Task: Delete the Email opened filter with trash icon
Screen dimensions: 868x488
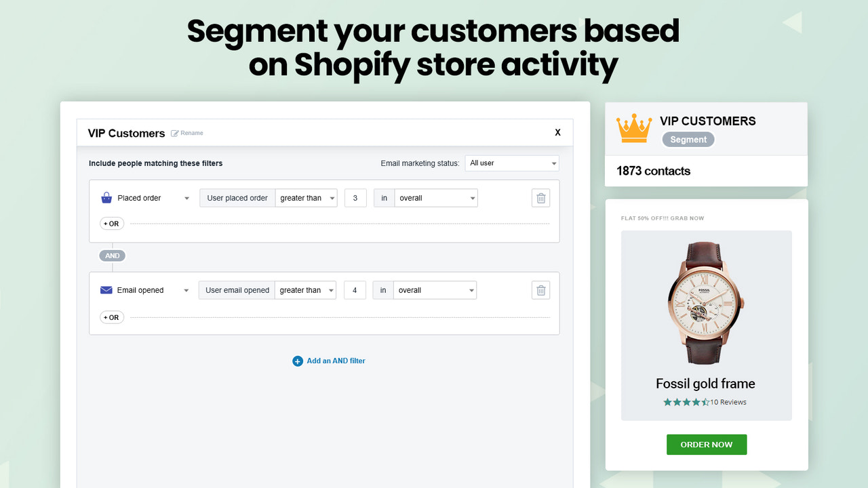Action: (540, 289)
